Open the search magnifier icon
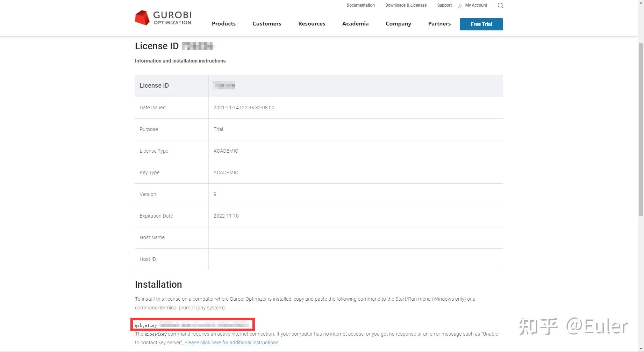This screenshot has width=644, height=352. click(x=500, y=5)
